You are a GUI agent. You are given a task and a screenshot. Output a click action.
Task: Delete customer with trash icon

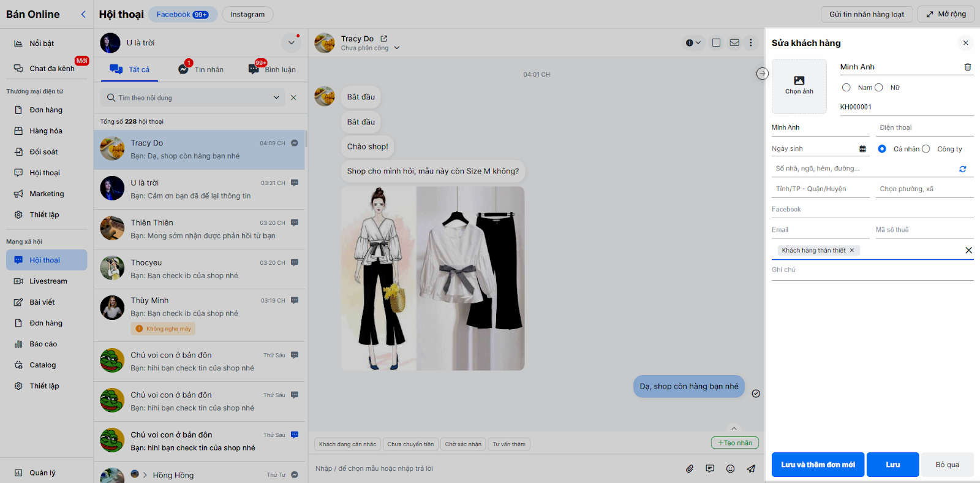(968, 67)
